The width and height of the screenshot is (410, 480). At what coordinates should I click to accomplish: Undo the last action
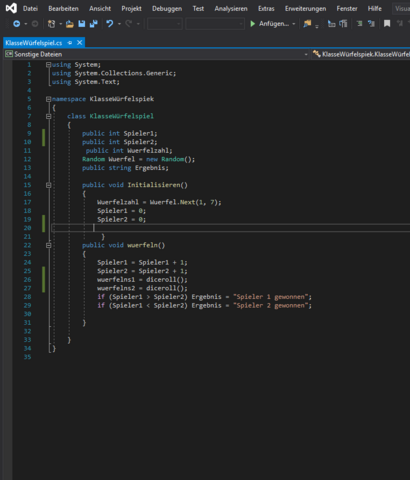coord(110,24)
